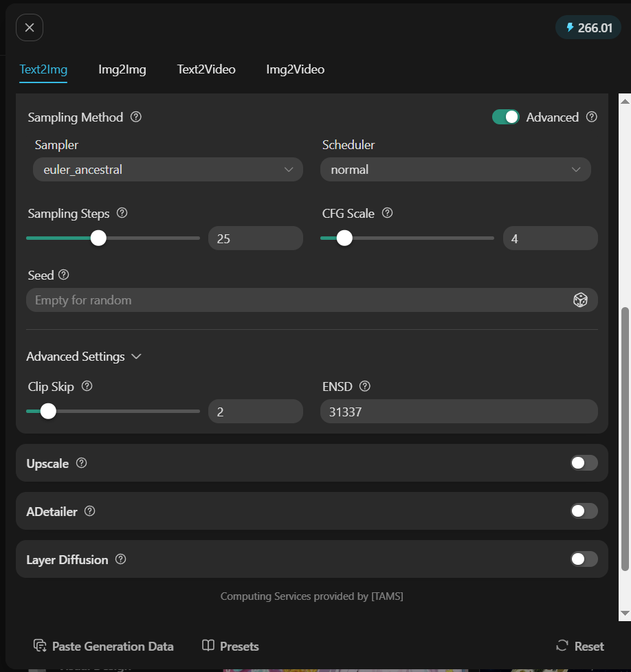
Task: Switch to the Text2Img tab
Action: pyautogui.click(x=43, y=69)
